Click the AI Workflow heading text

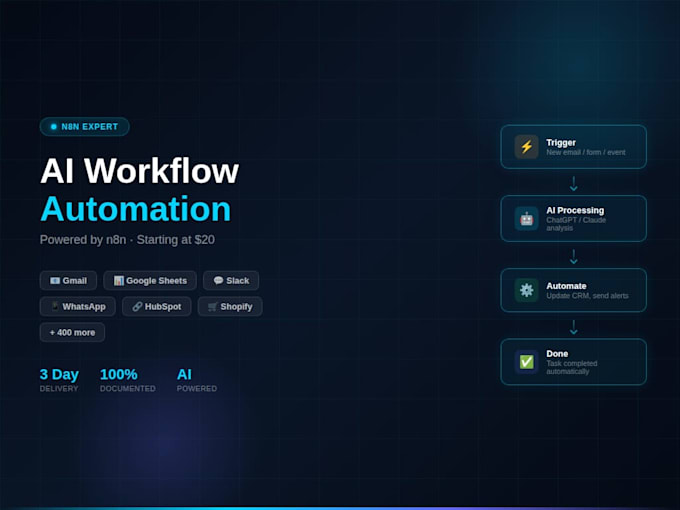point(140,171)
